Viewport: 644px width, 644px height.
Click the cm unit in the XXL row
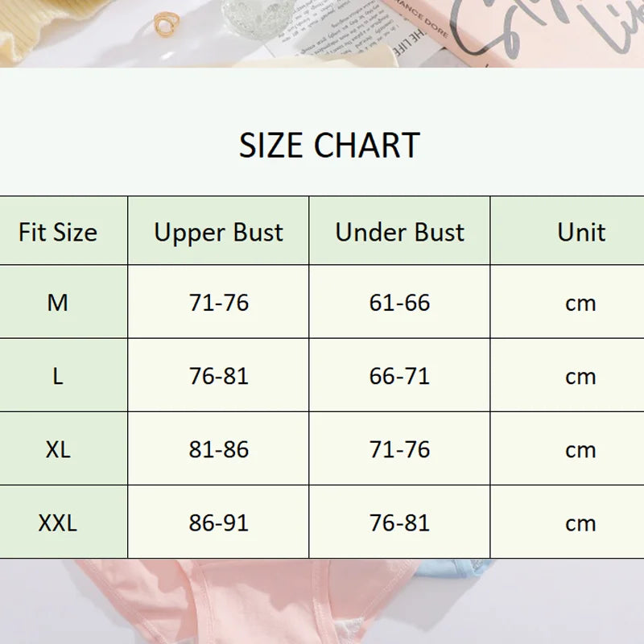tap(580, 524)
